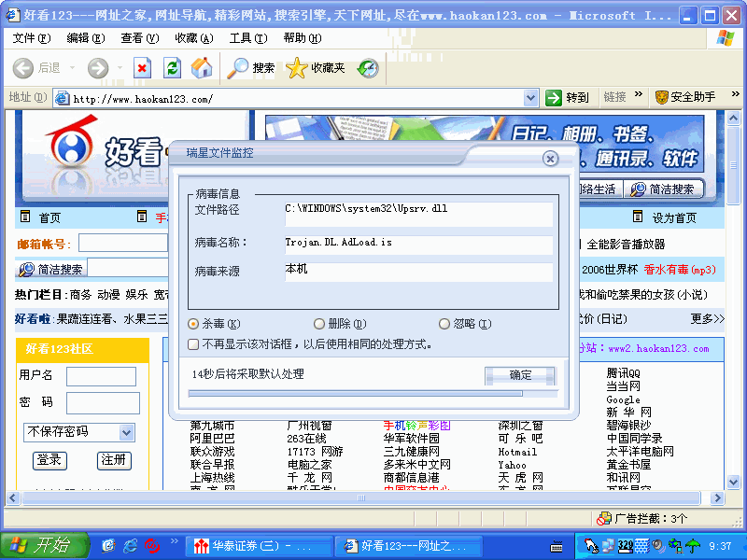747x560 pixels.
Task: Launch Internet Explorer from quick launch
Action: click(x=130, y=546)
